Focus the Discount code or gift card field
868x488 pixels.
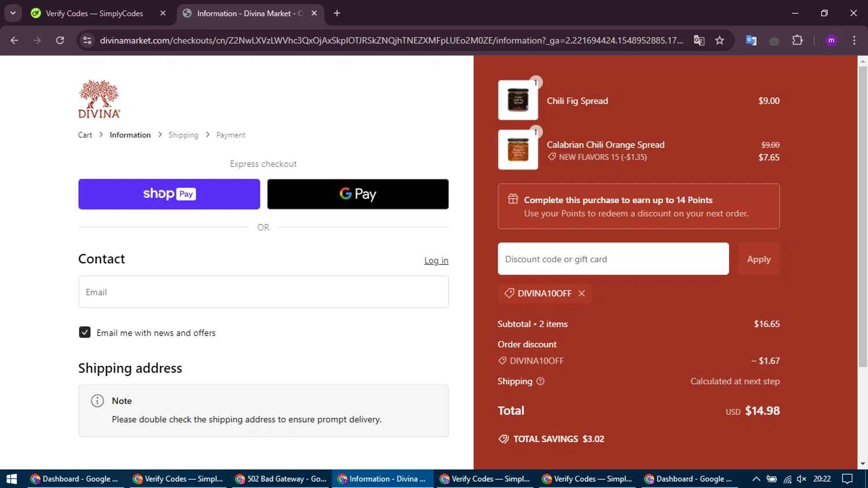(613, 259)
